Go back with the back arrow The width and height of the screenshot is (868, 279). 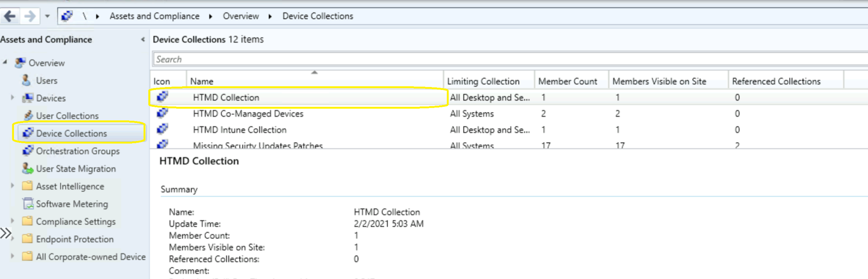(10, 16)
